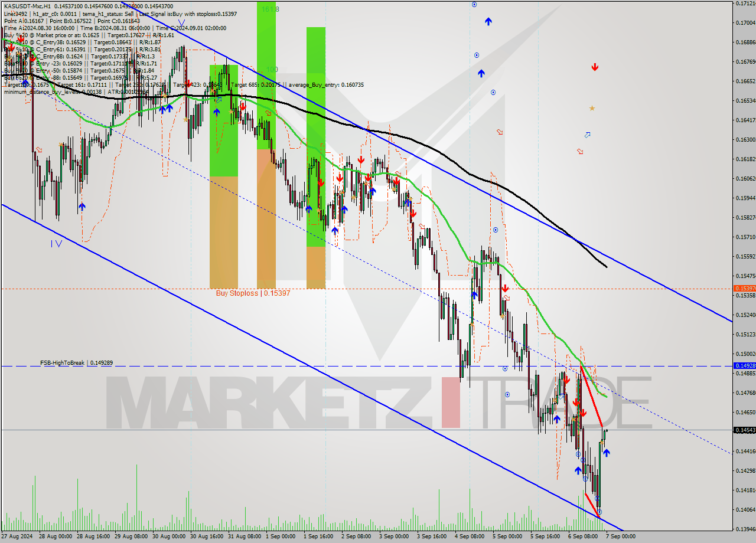This screenshot has width=756, height=543.
Task: Click the KASUSDT-Mxc,H1 symbol title
Action: (27, 5)
